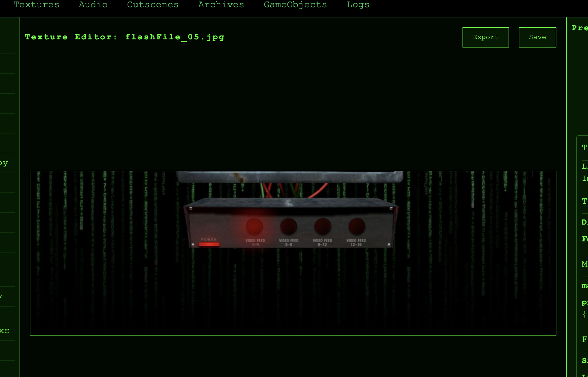Click the Video Feed 5-8 round light
This screenshot has width=588, height=377.
click(x=289, y=226)
